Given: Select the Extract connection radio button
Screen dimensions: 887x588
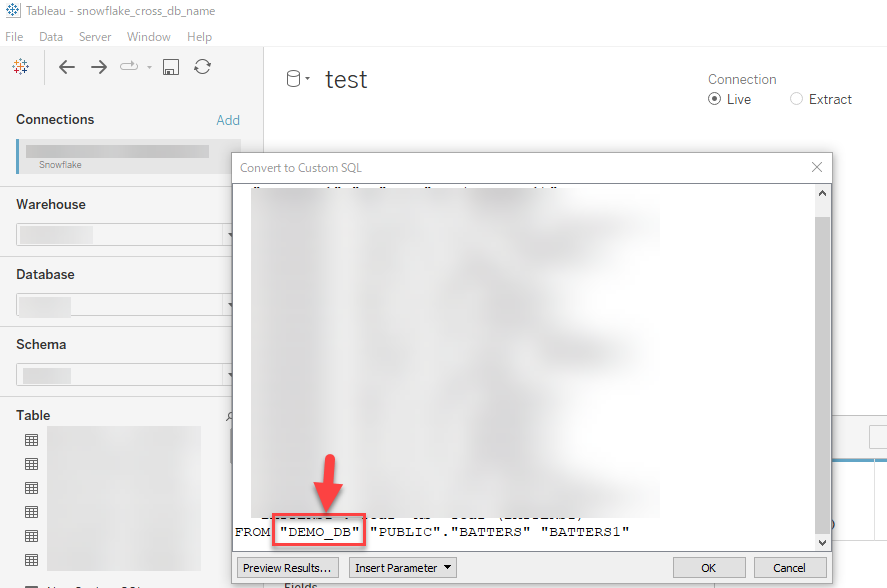Looking at the screenshot, I should click(x=796, y=99).
